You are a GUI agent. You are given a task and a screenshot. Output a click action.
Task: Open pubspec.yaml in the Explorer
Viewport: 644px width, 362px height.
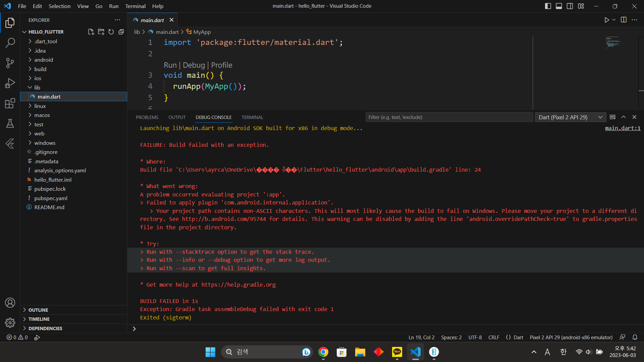(73, 198)
